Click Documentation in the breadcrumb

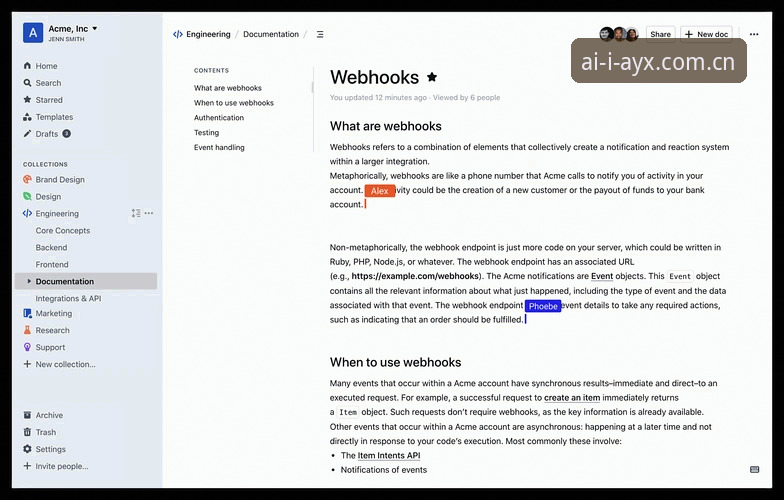tap(270, 34)
